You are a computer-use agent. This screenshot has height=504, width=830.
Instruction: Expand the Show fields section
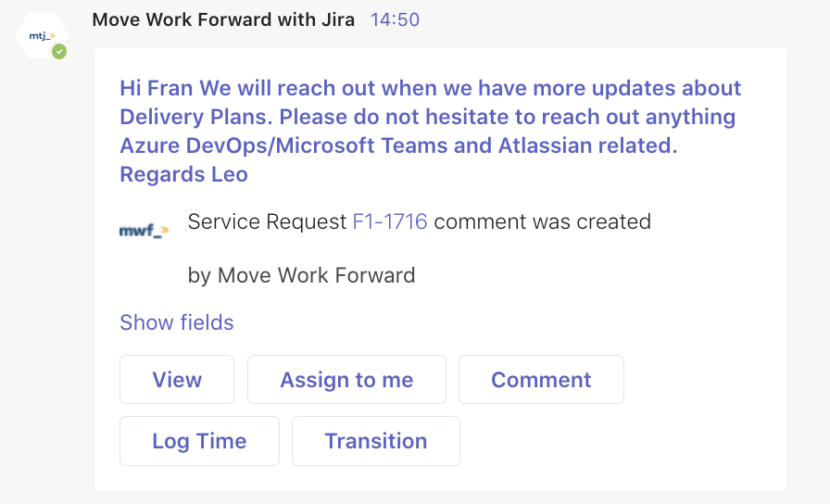coord(176,322)
